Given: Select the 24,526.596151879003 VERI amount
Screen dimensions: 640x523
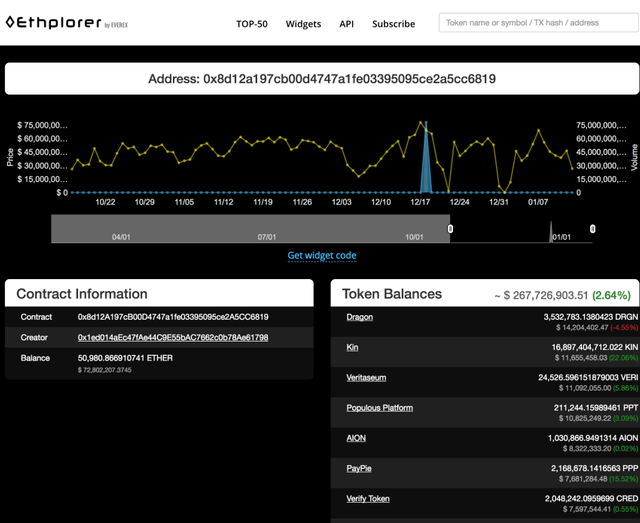Looking at the screenshot, I should coord(588,377).
